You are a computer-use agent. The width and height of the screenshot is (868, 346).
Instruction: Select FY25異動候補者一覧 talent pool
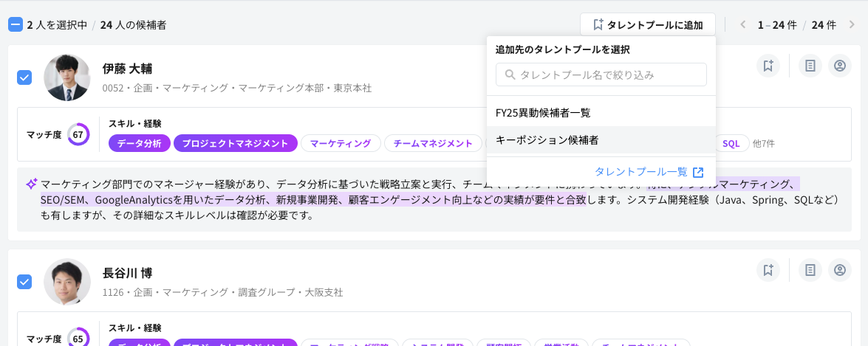543,113
